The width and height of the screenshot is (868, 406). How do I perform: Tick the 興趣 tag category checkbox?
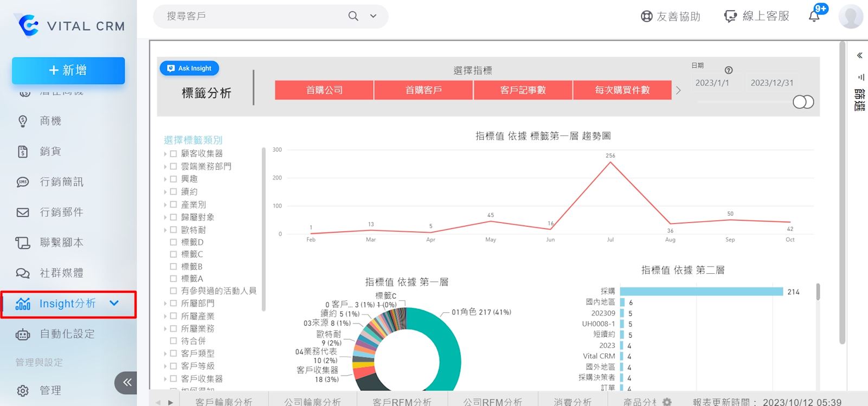pos(173,179)
